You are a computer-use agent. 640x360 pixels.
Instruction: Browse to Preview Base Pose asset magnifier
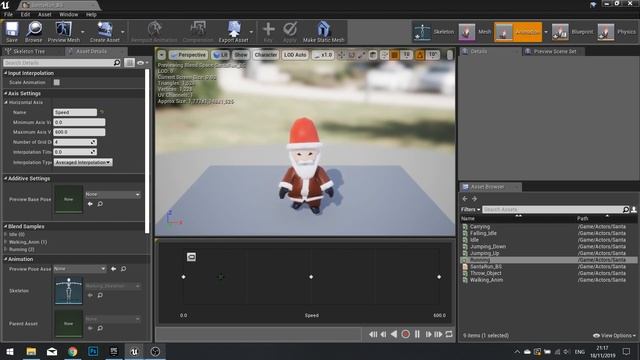pos(100,204)
